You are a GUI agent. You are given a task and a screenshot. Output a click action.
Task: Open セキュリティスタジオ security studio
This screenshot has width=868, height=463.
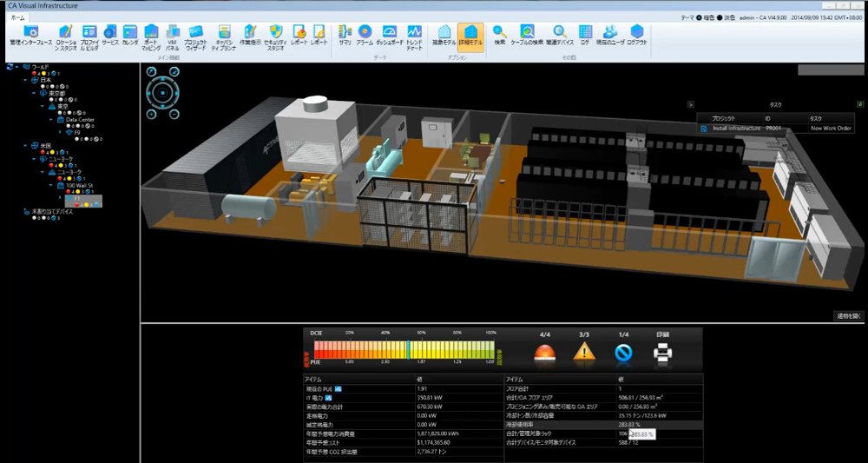276,37
